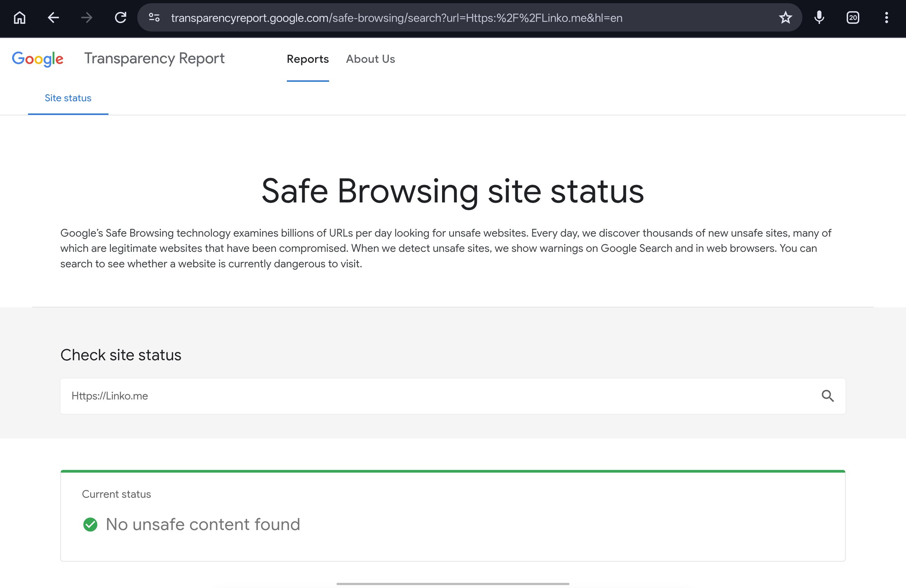Open the browser three-dot menu
The image size is (906, 588).
886,17
